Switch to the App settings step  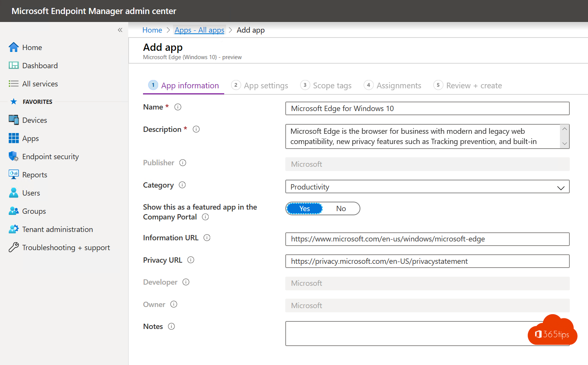coord(260,85)
